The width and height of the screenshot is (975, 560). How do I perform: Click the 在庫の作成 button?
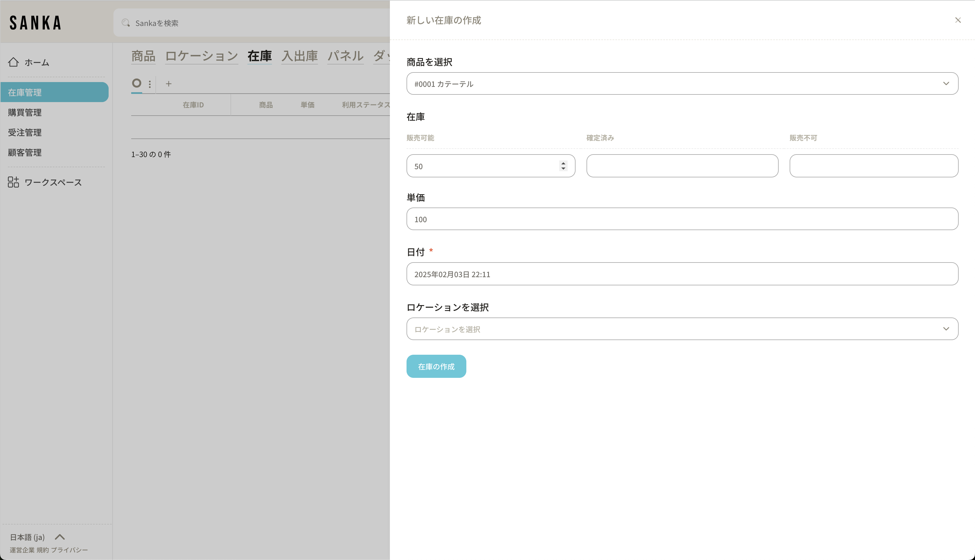[x=436, y=366]
